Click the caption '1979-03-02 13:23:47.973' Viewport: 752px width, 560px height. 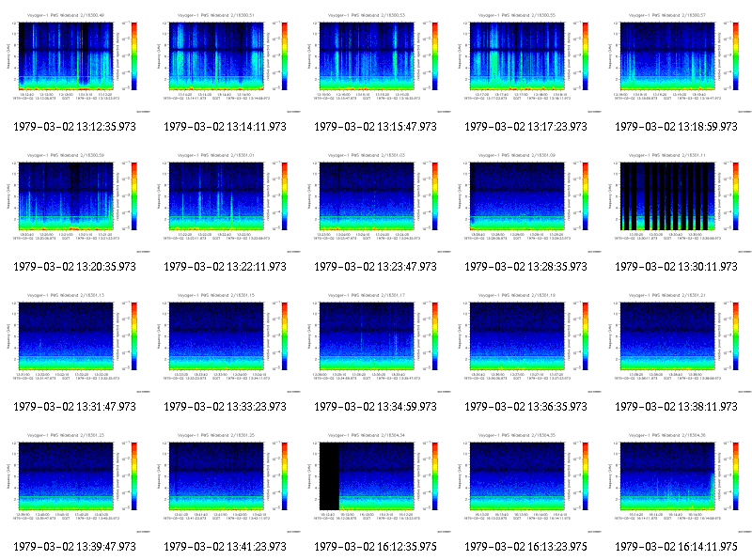[x=375, y=267]
